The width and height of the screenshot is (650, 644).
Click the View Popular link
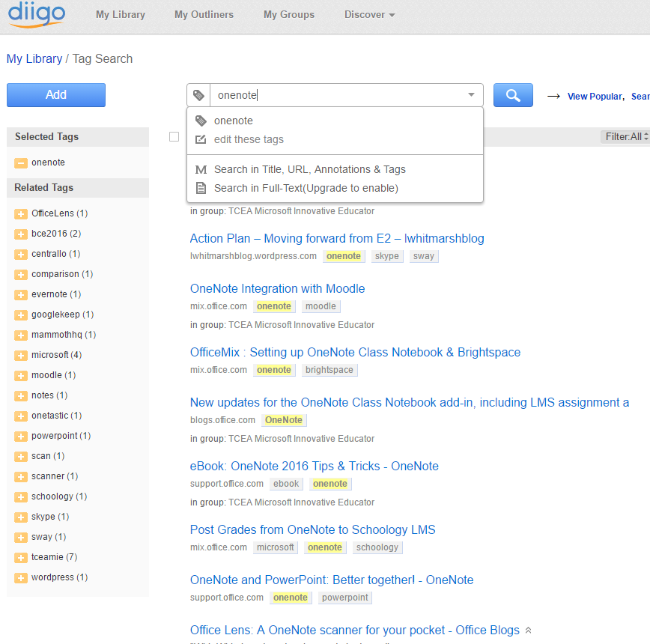(594, 97)
